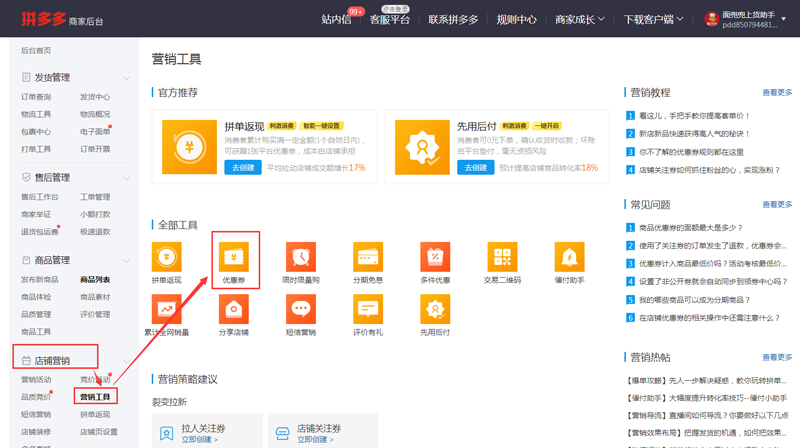Click the 拼多多 商家后台 logo
The height and width of the screenshot is (448, 800).
tap(62, 19)
